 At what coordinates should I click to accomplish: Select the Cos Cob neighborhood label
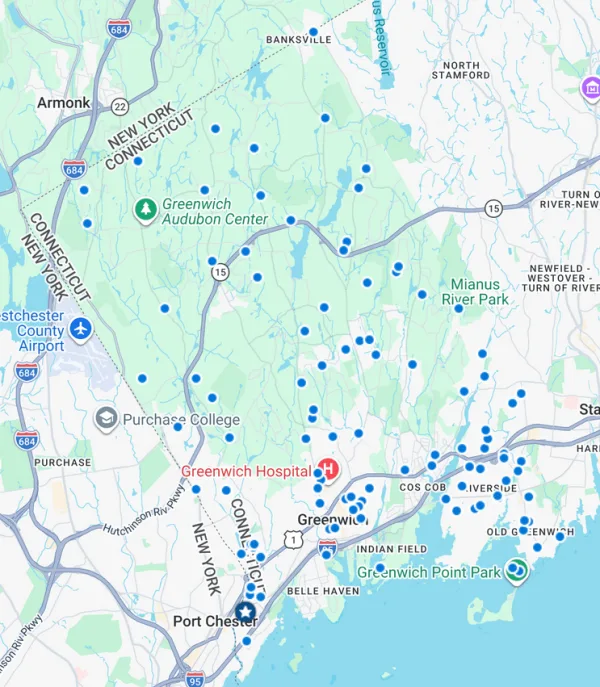pos(422,486)
